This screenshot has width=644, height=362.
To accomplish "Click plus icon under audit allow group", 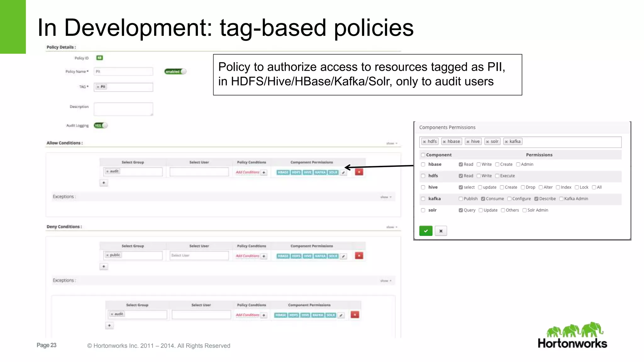I will point(104,183).
